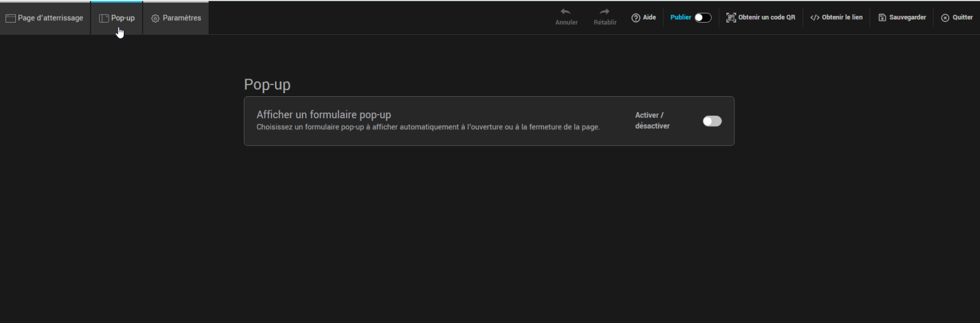Click the landing page layout icon
Viewport: 980px width, 323px height.
tap(10, 18)
